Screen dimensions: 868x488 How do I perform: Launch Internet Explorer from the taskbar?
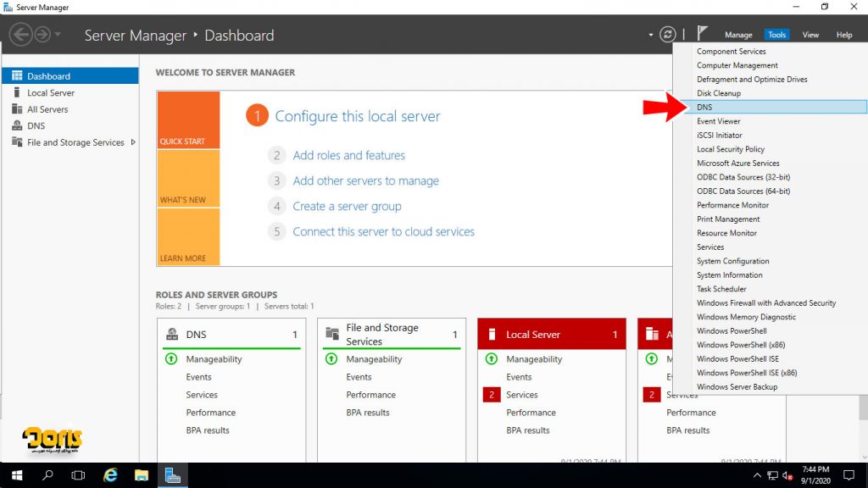point(111,475)
